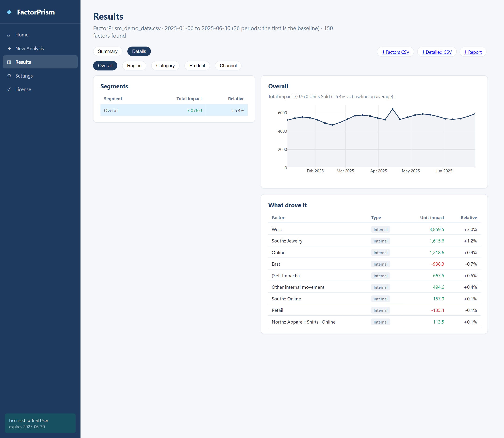The image size is (504, 438).
Task: Click the Home house icon
Action: pyautogui.click(x=9, y=35)
